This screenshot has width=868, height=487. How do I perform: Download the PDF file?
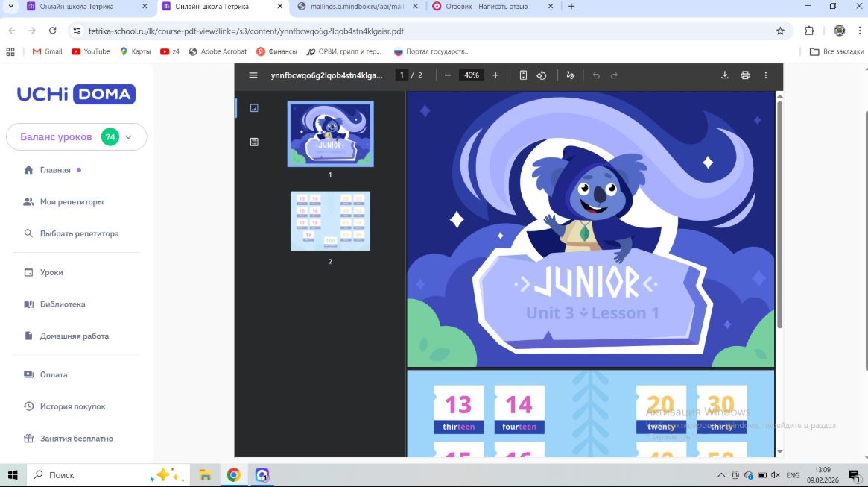coord(724,75)
